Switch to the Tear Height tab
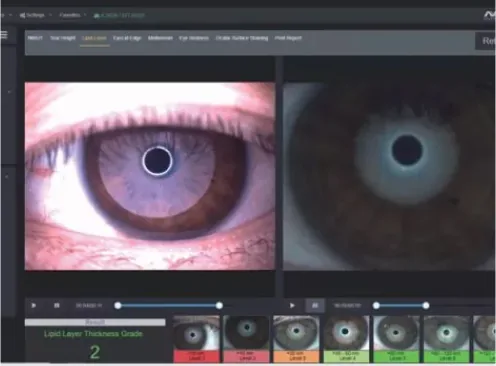Screen dimensions: 496x366 63,38
